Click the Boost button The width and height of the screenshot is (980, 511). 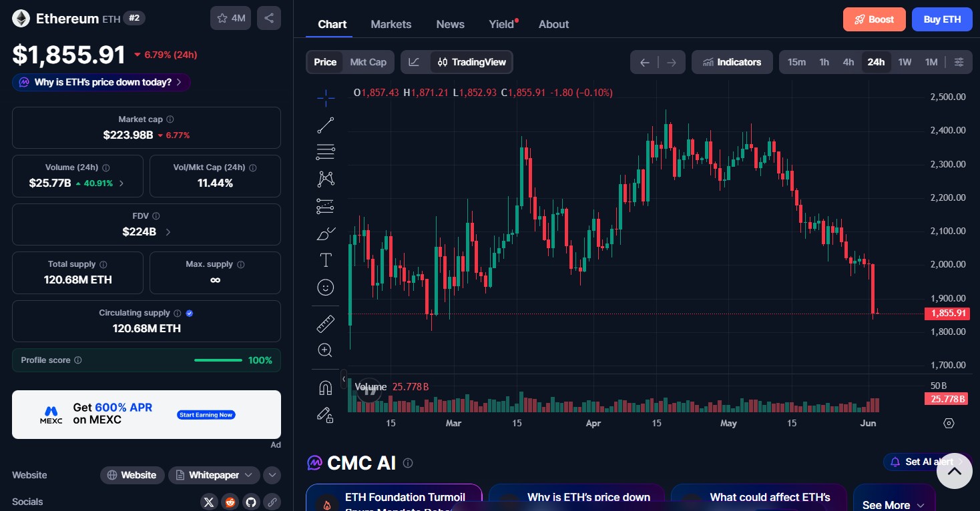point(875,19)
